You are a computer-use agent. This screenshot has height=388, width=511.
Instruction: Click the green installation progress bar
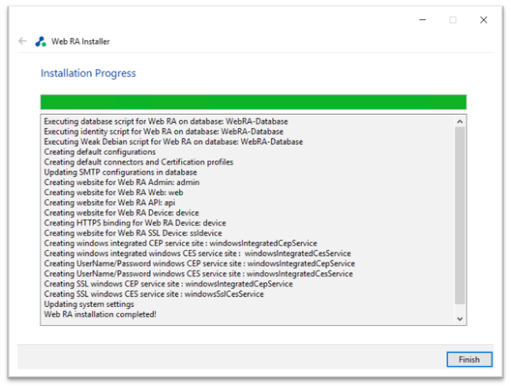pos(253,102)
